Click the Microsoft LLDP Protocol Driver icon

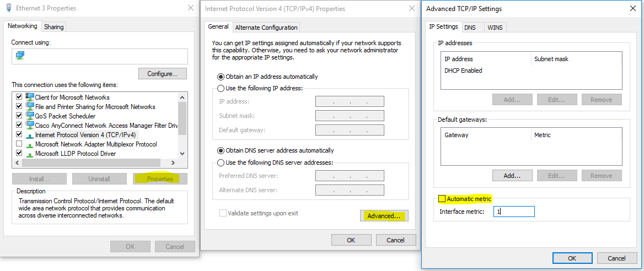(x=29, y=154)
